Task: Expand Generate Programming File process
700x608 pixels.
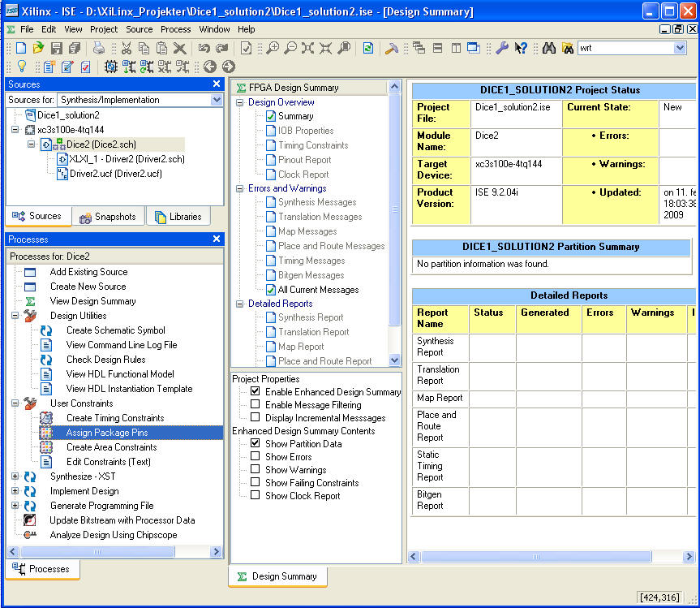Action: tap(15, 505)
